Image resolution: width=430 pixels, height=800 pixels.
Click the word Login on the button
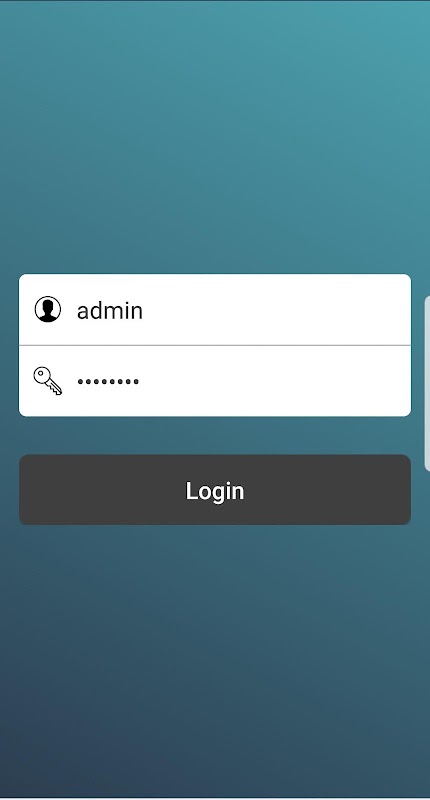click(215, 491)
